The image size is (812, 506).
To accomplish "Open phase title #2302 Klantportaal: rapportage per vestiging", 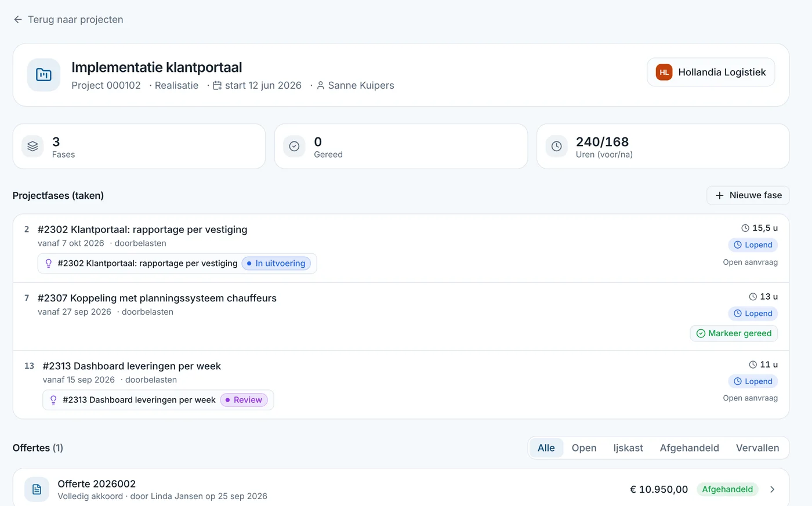I will (142, 230).
